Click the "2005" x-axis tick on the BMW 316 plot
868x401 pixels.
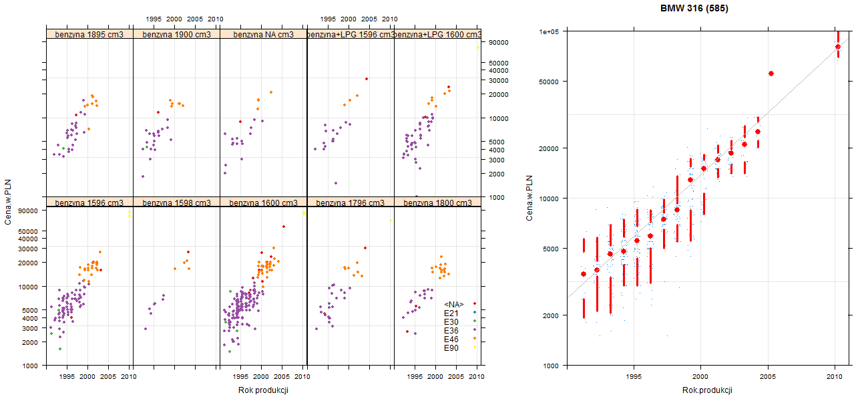(768, 377)
